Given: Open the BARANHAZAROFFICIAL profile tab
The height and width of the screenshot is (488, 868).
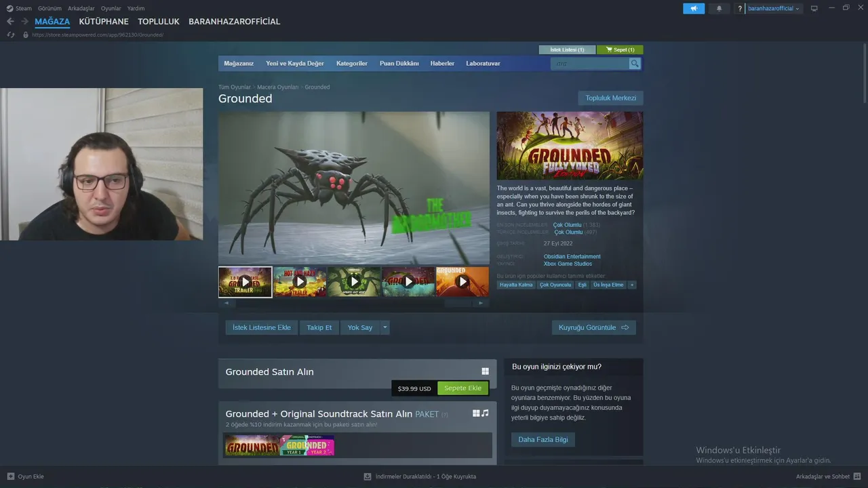Looking at the screenshot, I should [234, 22].
